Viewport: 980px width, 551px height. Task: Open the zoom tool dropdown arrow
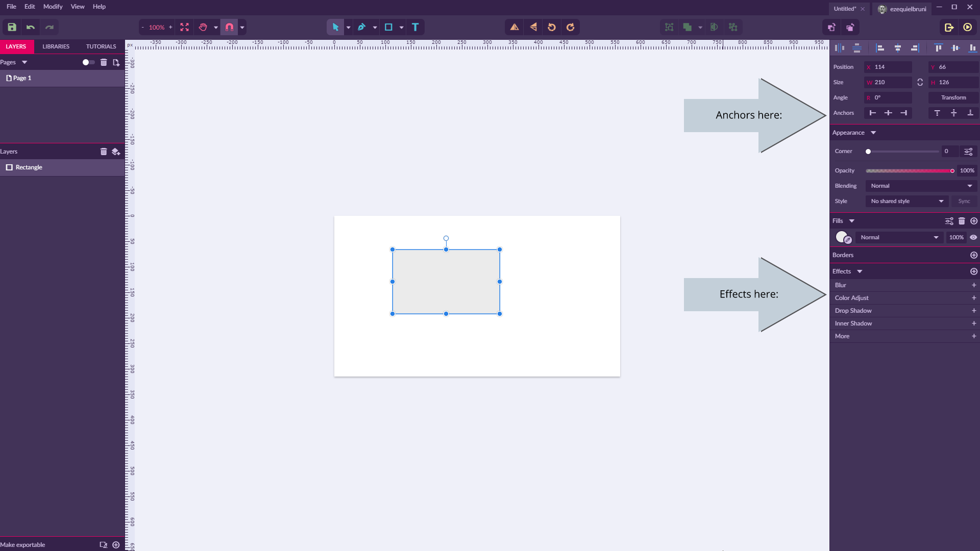pyautogui.click(x=216, y=28)
